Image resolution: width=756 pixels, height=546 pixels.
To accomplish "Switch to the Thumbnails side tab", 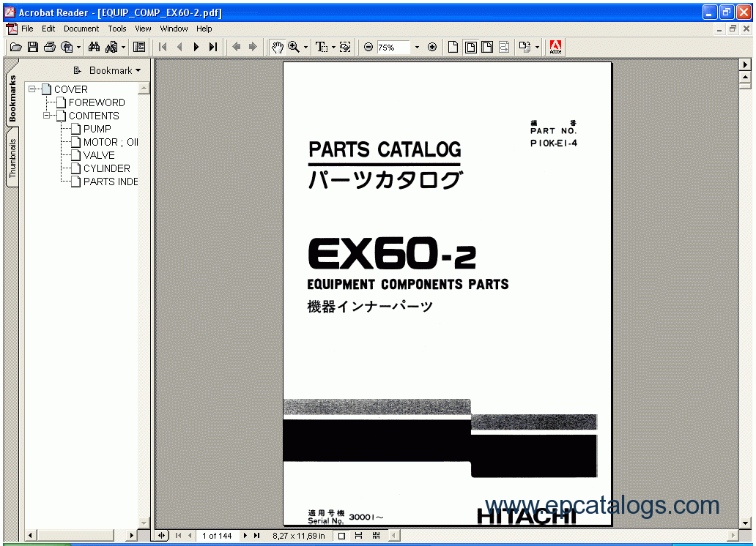I will (x=12, y=159).
